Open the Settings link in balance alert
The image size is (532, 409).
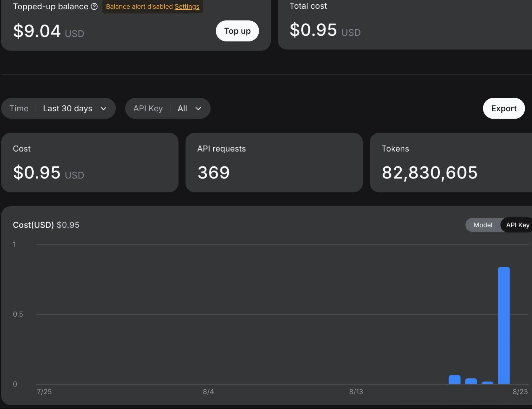coord(187,7)
